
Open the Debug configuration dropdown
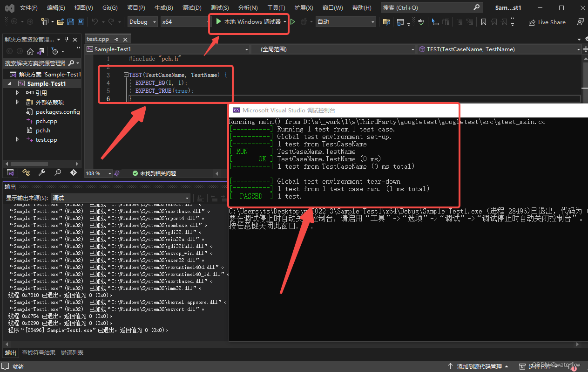(x=142, y=22)
